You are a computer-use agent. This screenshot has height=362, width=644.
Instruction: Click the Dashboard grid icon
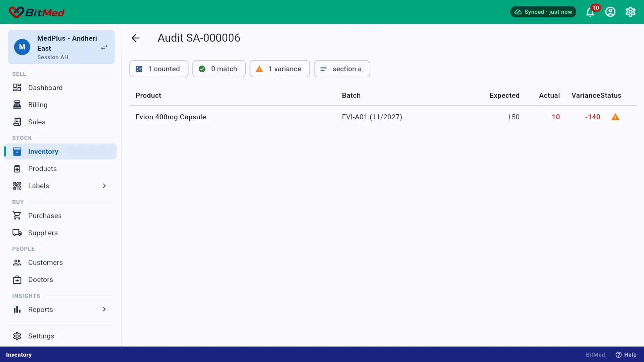[x=17, y=88]
